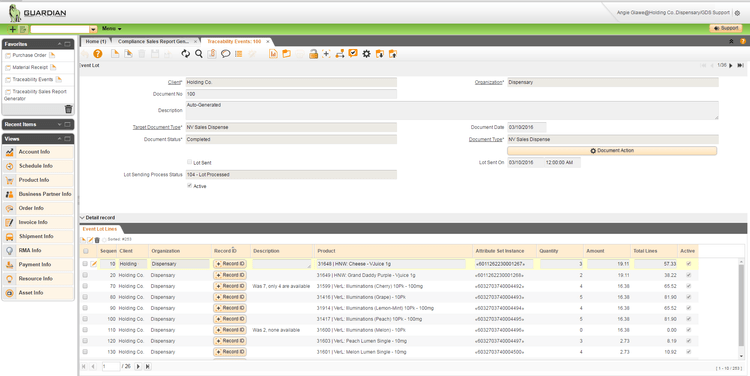
Task: Click the orange help icon at far right
Action: coord(743,42)
